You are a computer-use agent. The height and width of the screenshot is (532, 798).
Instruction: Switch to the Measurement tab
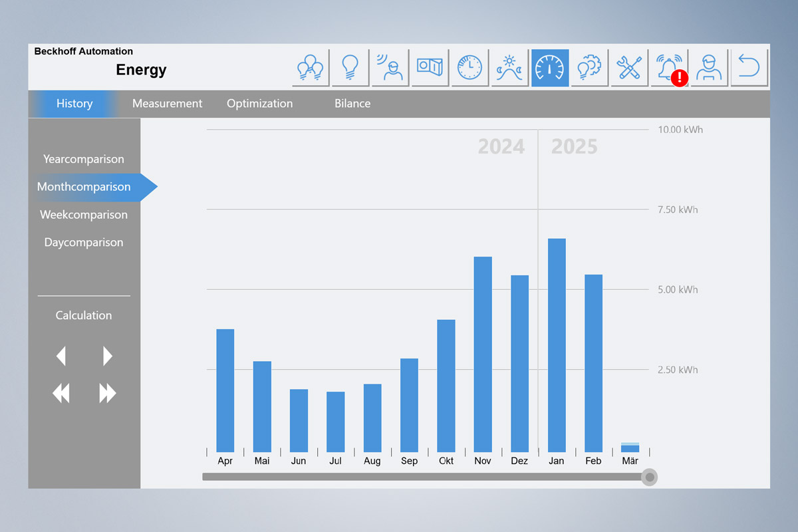pyautogui.click(x=167, y=104)
